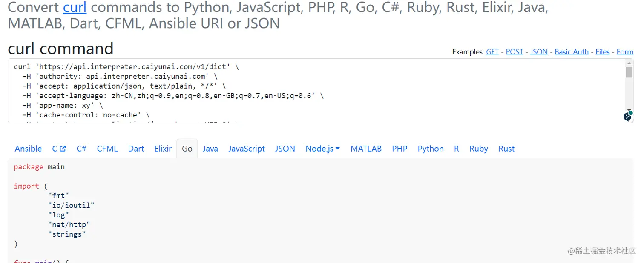Load the Form example
644x263 pixels.
click(624, 51)
